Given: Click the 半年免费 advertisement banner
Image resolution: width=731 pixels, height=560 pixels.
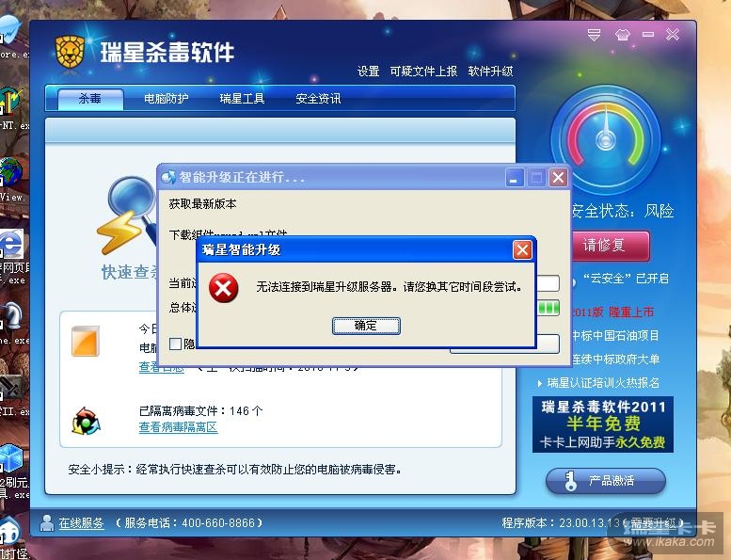Looking at the screenshot, I should coord(603,424).
